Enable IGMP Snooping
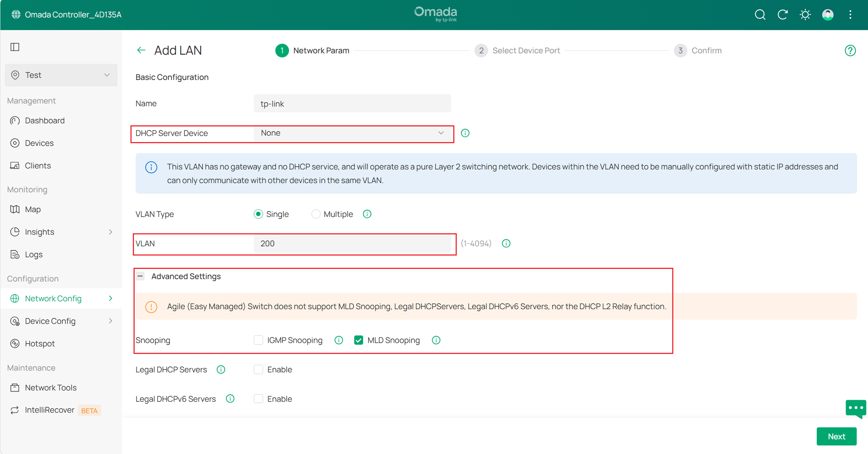This screenshot has width=868, height=454. [x=258, y=340]
